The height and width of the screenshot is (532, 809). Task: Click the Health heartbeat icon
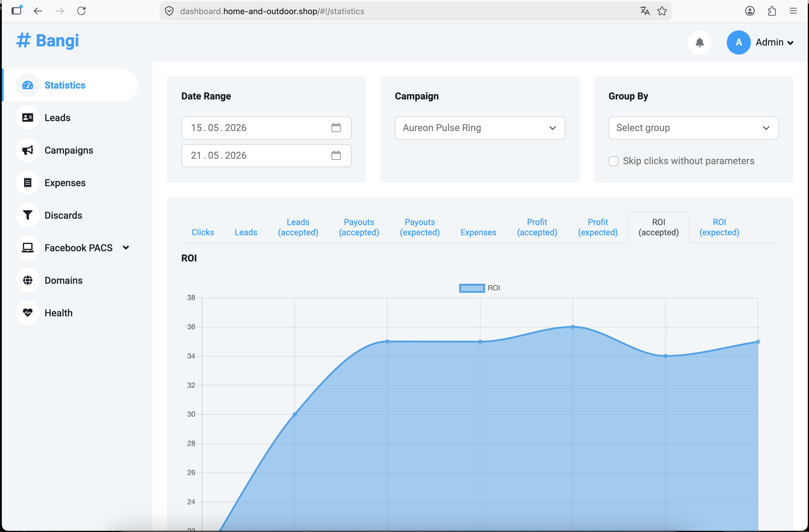pos(27,313)
